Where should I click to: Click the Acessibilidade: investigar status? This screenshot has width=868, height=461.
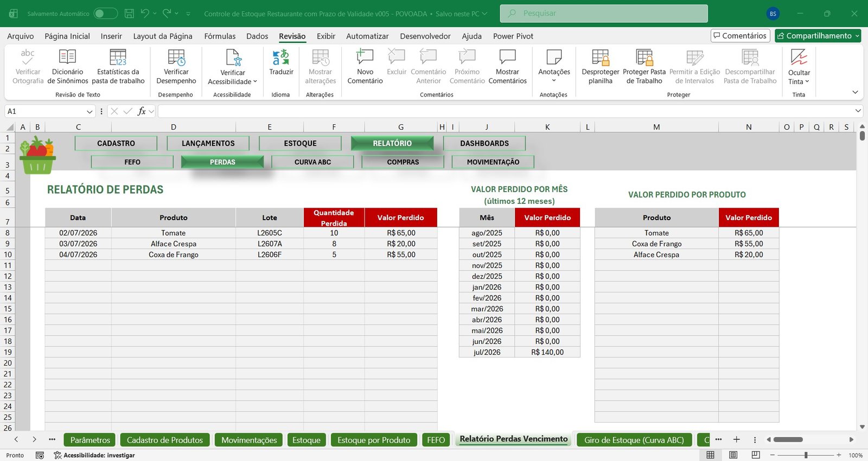pos(94,455)
